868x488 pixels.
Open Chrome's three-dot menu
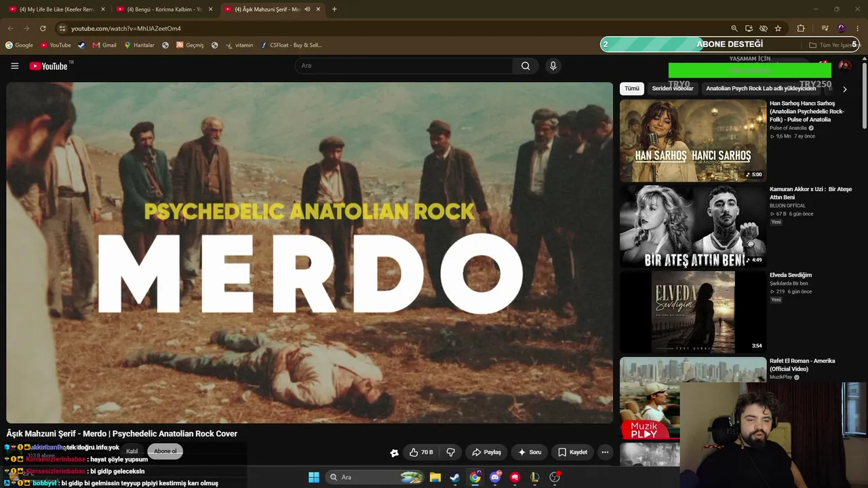(858, 28)
